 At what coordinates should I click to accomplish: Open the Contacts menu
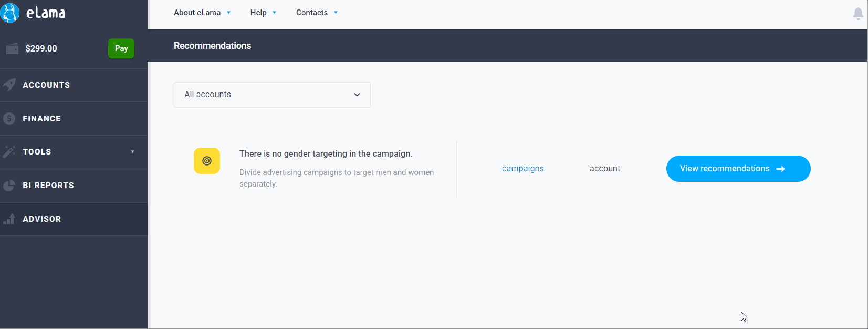(312, 13)
